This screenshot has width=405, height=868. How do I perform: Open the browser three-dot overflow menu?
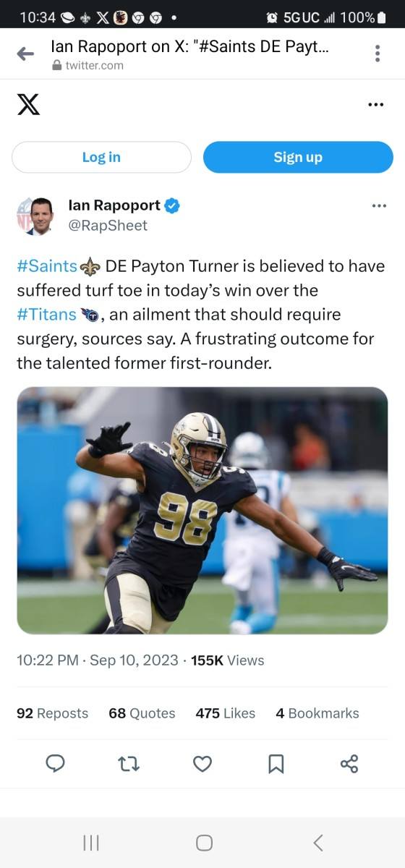[x=377, y=54]
